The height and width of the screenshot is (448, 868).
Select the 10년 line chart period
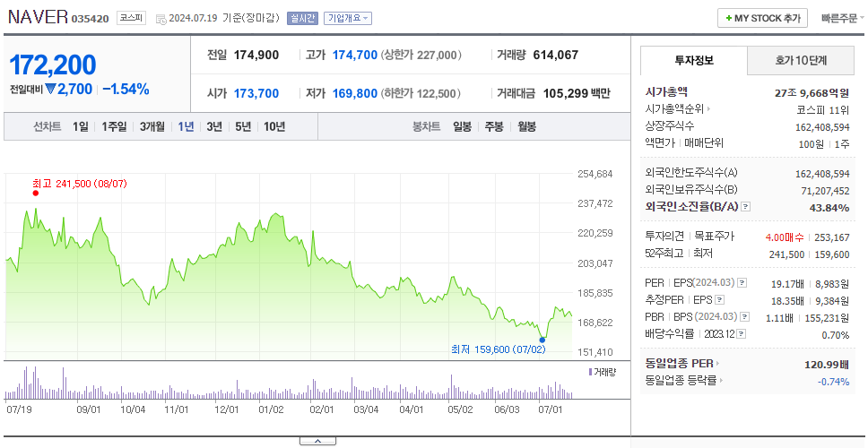[274, 126]
